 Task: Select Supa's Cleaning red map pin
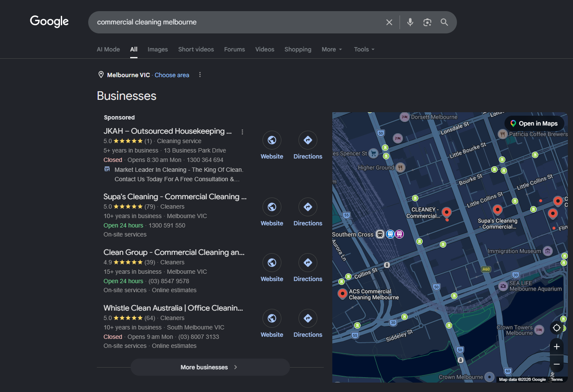click(497, 210)
